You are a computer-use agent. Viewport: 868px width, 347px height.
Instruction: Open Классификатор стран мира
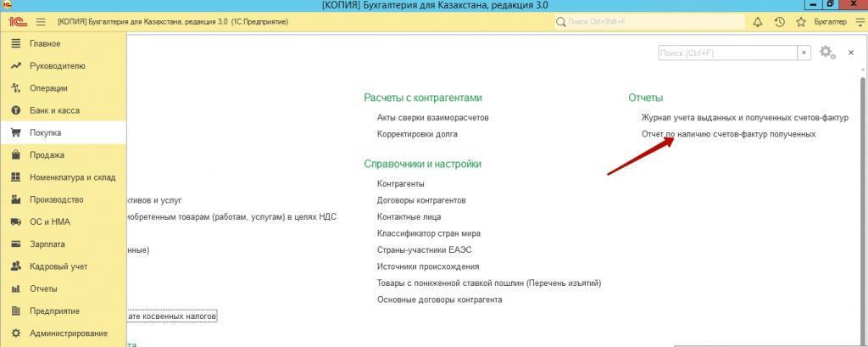[x=429, y=233]
